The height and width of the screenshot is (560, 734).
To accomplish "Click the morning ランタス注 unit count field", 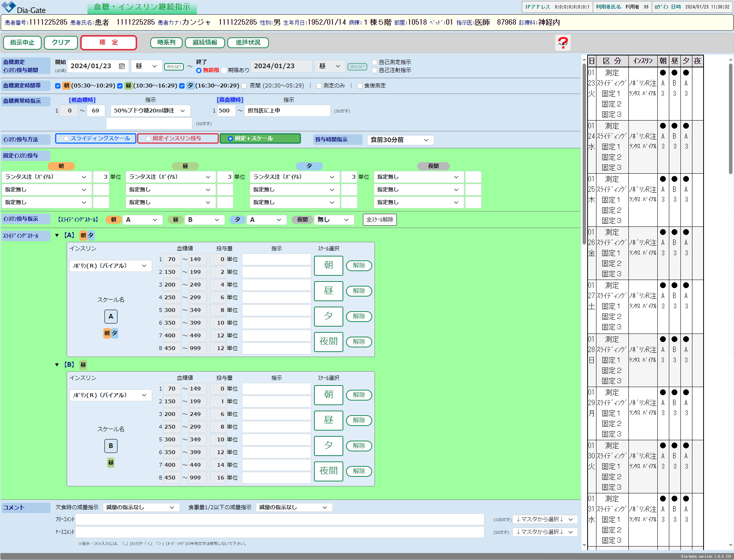I will tap(101, 177).
